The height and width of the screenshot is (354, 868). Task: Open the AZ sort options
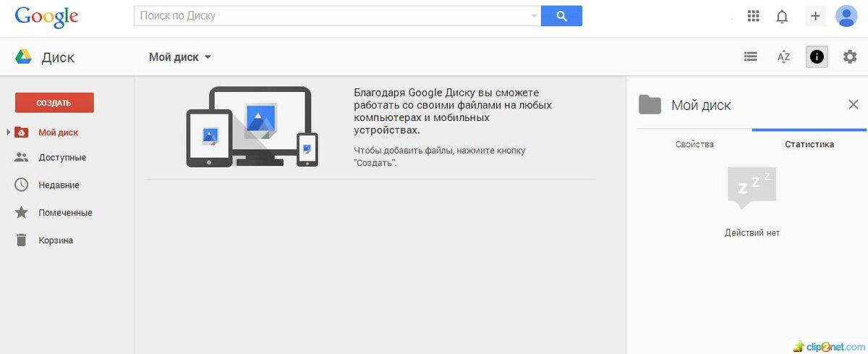click(783, 56)
